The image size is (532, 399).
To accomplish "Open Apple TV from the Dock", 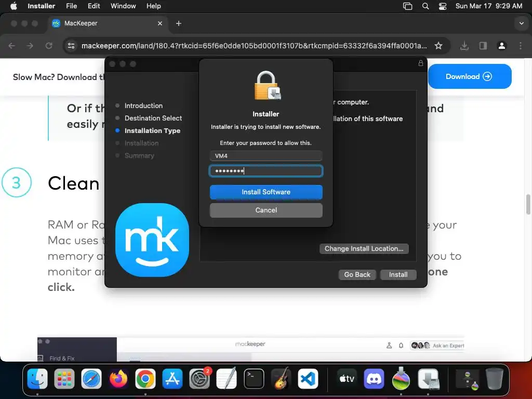I will 347,379.
